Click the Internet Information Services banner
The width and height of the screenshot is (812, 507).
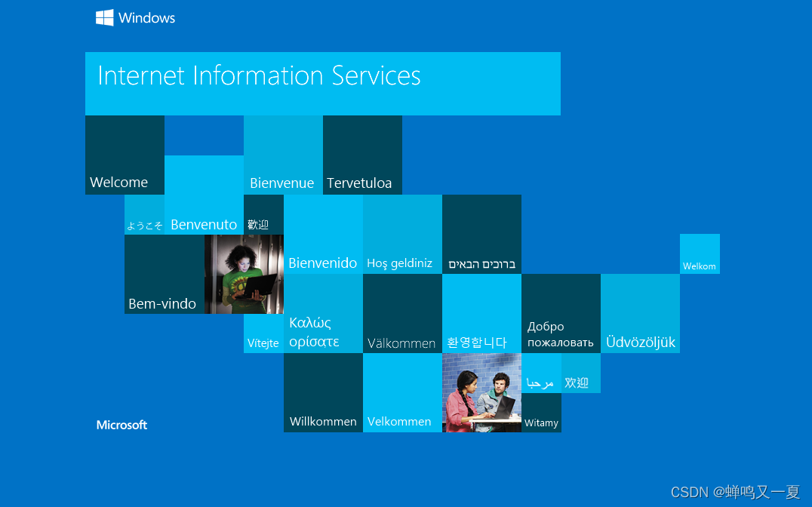(x=323, y=84)
